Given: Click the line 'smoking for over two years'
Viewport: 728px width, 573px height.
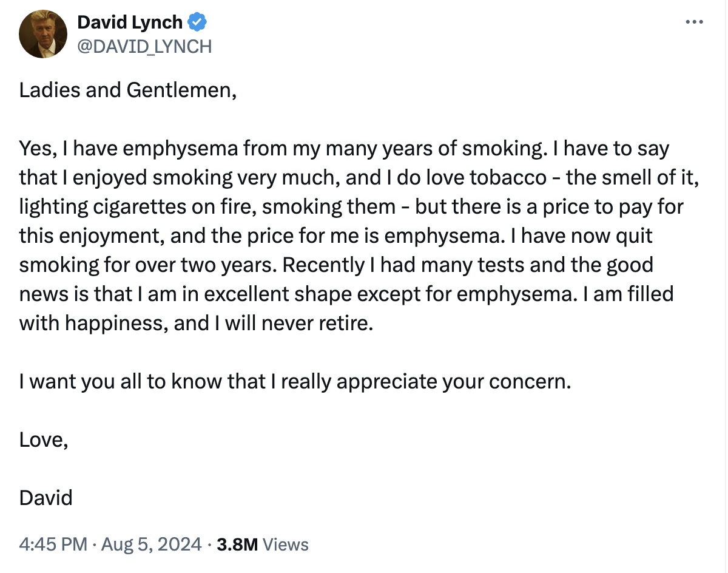Looking at the screenshot, I should tap(337, 265).
